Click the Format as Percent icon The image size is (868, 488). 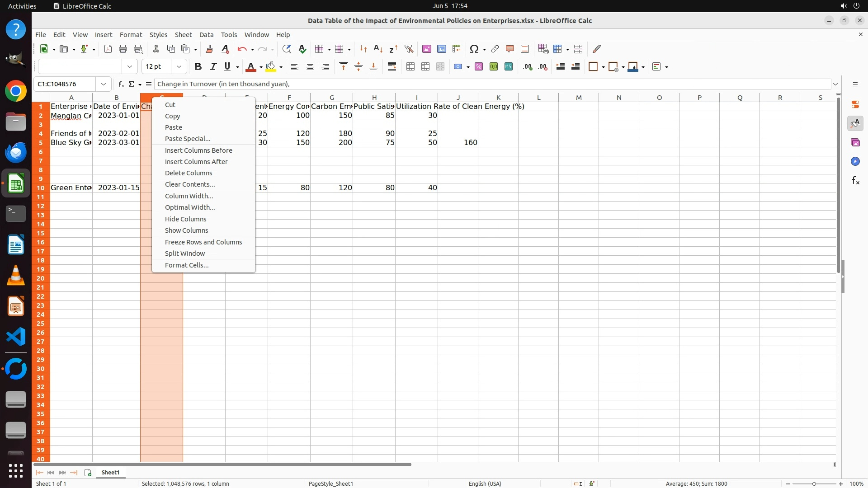[479, 67]
